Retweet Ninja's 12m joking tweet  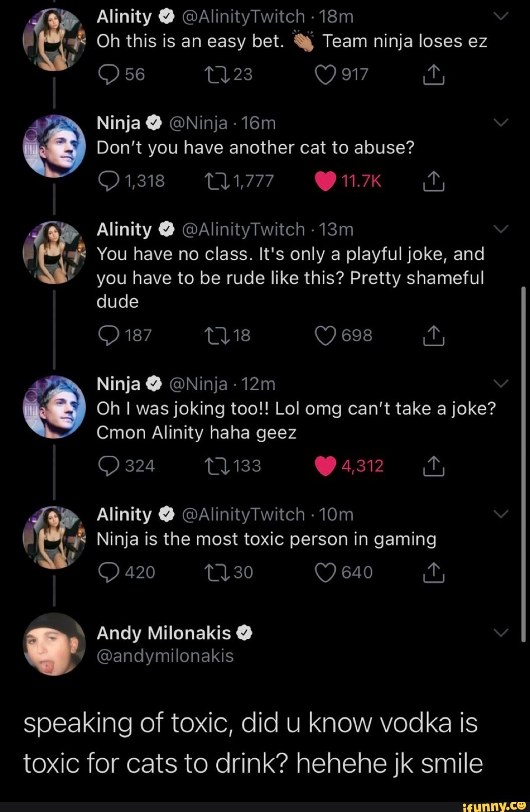pos(216,466)
